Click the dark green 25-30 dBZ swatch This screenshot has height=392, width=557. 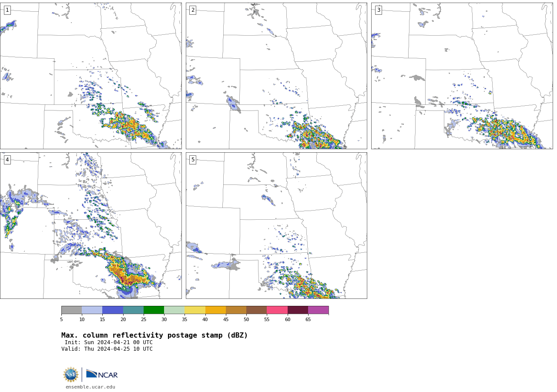(x=154, y=310)
